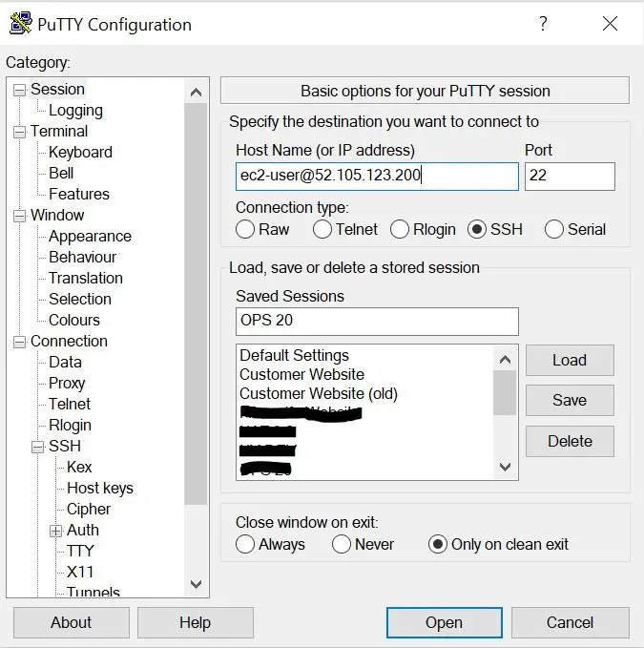Select the Raw connection type
This screenshot has height=648, width=644.
point(245,229)
